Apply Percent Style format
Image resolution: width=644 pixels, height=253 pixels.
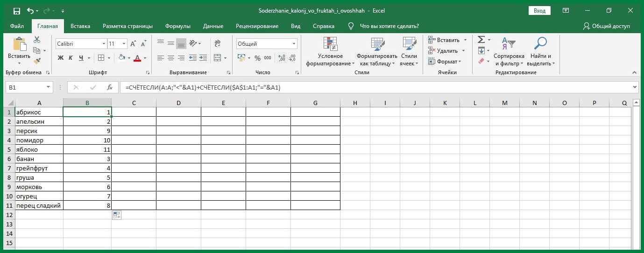click(257, 58)
